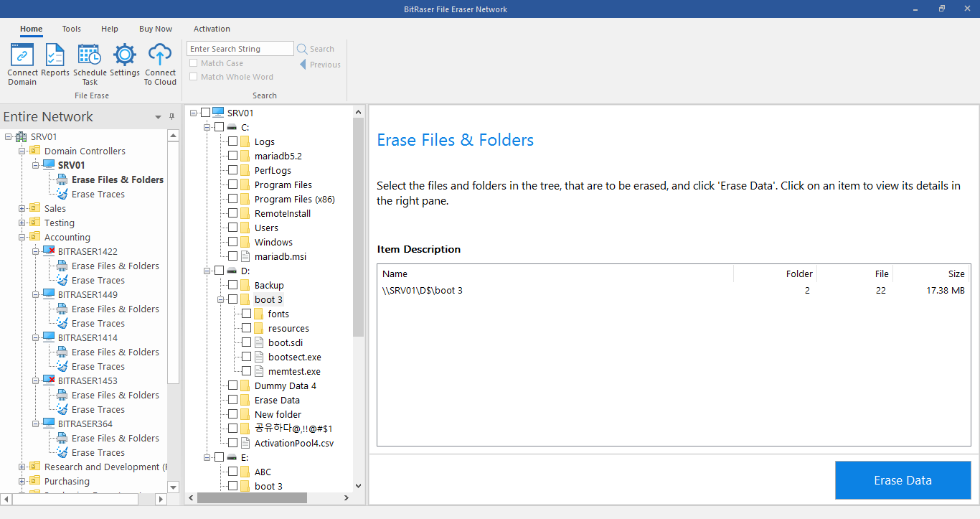Screen dimensions: 980x519
Task: Select BITRASER1449 computer icon
Action: [x=49, y=294]
